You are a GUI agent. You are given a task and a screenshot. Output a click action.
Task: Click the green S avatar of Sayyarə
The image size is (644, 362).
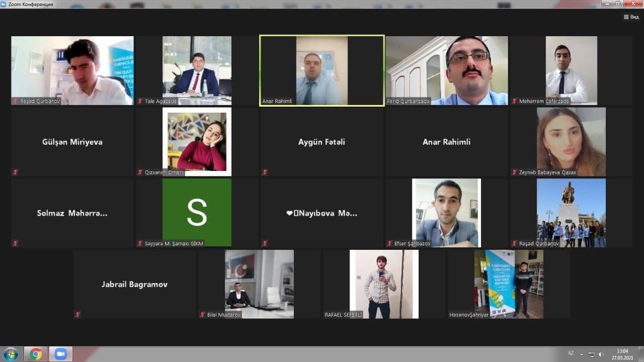(x=197, y=212)
